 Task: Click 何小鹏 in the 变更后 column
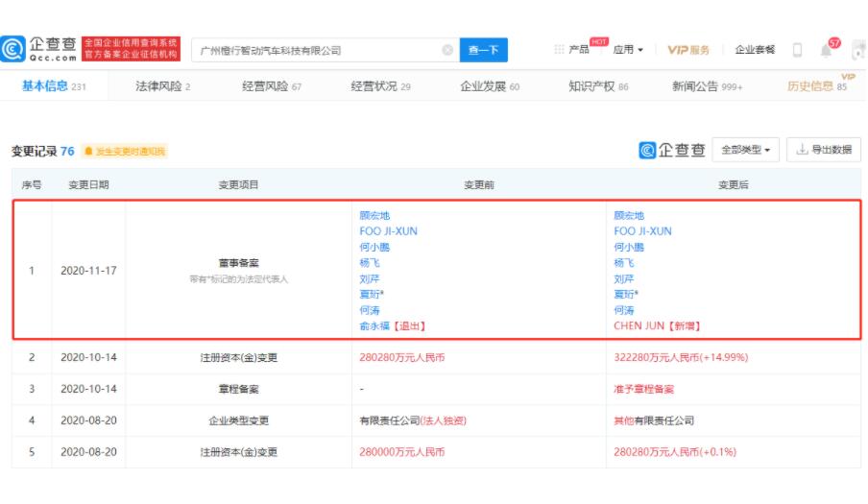click(629, 247)
